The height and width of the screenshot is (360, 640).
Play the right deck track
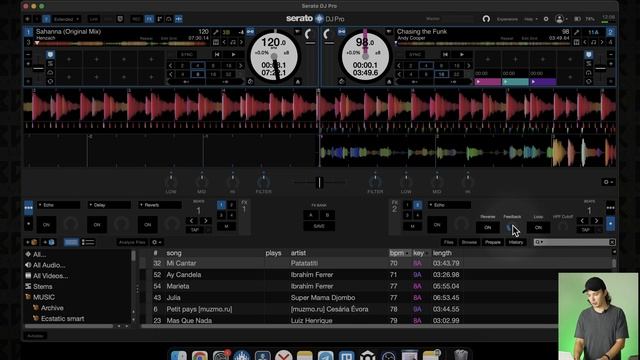point(462,54)
